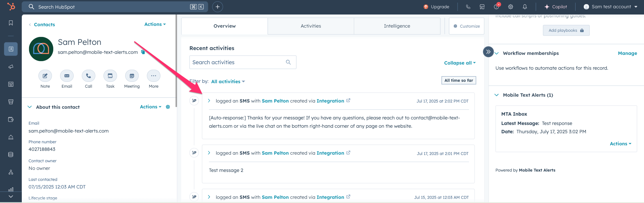Switch to the Intelligence tab

click(397, 26)
